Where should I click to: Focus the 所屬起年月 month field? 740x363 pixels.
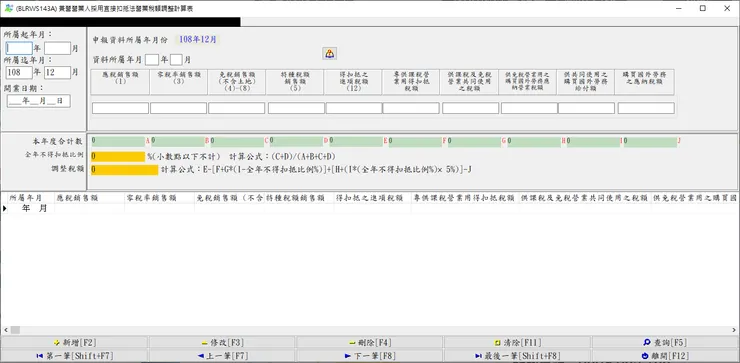click(58, 48)
